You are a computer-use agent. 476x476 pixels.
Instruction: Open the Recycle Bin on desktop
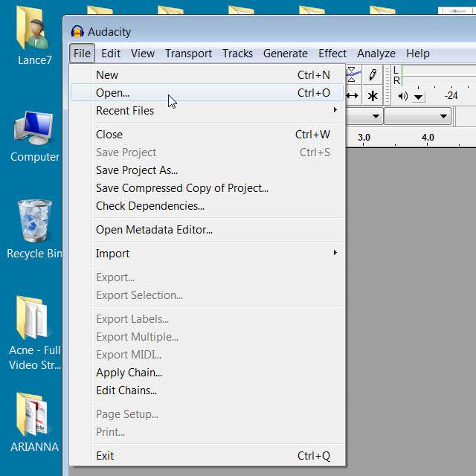tap(34, 229)
